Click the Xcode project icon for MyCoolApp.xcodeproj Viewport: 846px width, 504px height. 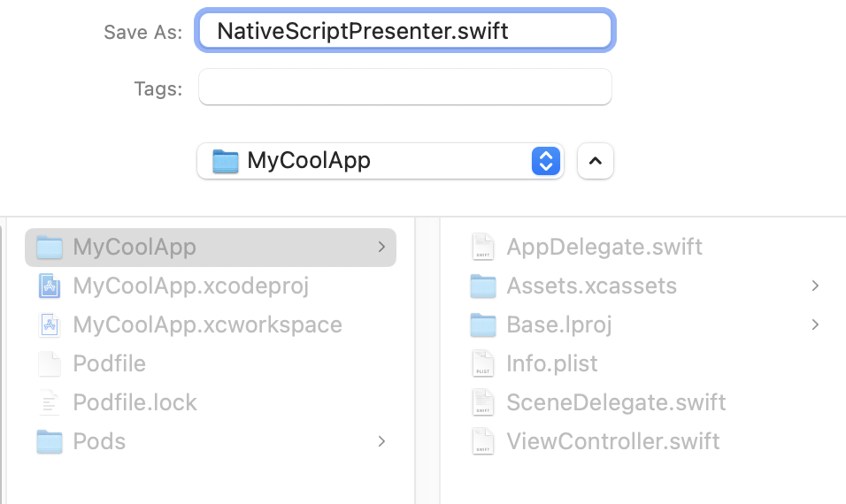click(x=49, y=286)
